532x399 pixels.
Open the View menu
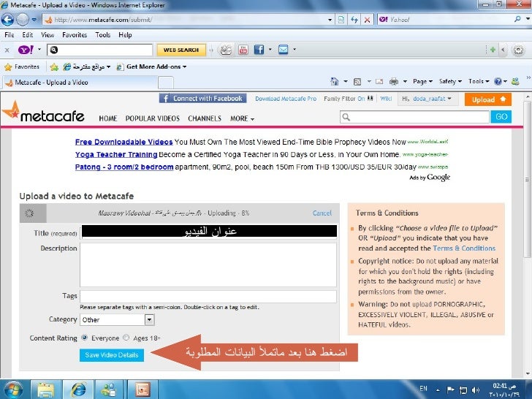point(47,35)
